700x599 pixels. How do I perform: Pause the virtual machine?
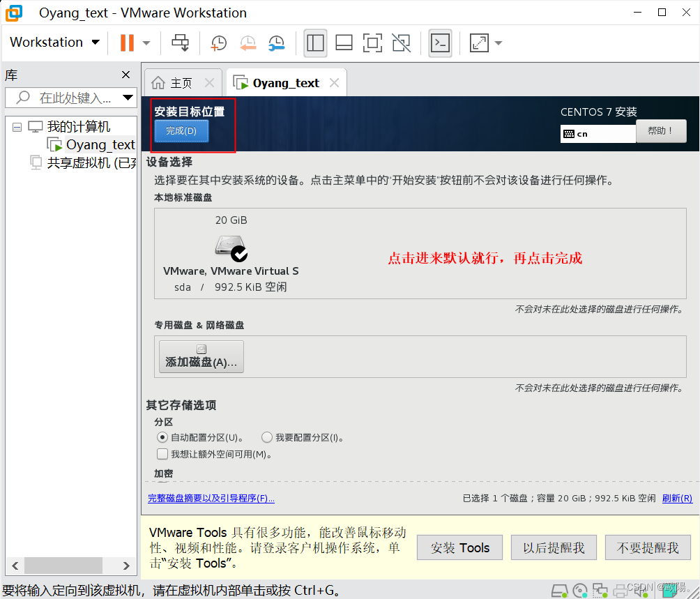(127, 43)
